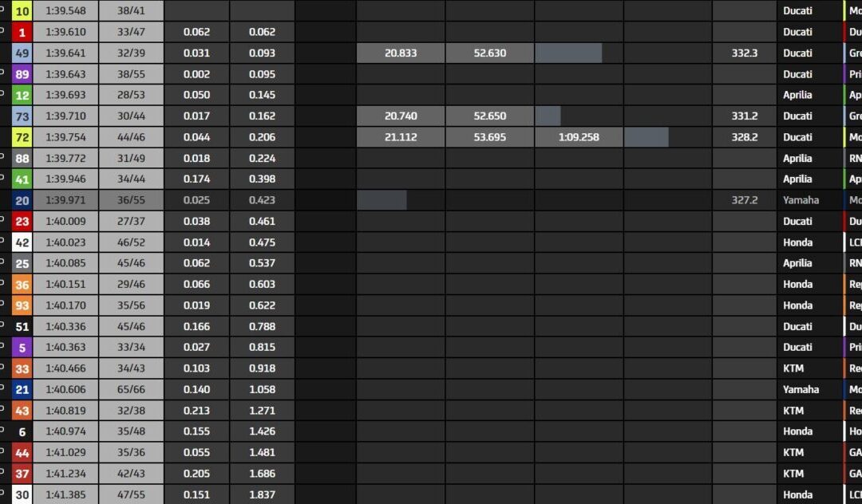Viewport: 862px width, 504px height.
Task: Click the 332.3 top speed value
Action: [x=744, y=53]
